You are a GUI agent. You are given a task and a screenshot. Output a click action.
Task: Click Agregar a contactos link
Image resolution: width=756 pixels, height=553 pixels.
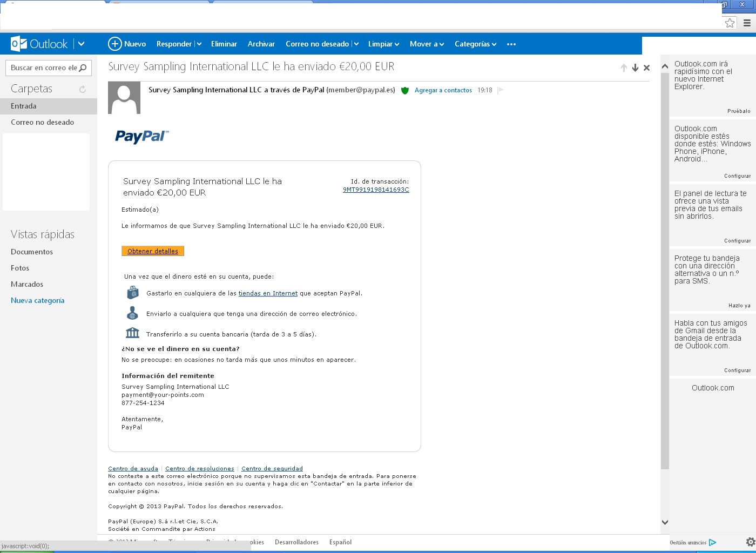click(x=443, y=90)
